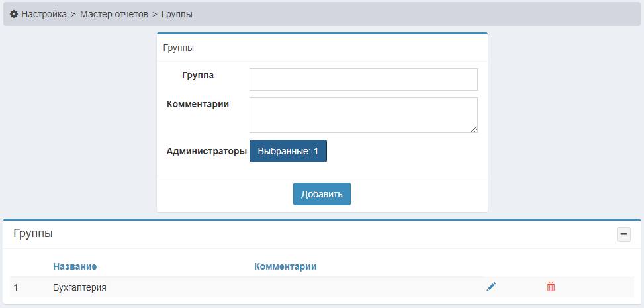This screenshot has width=644, height=308.
Task: Collapse the Группы list panel with the minus button
Action: [623, 234]
